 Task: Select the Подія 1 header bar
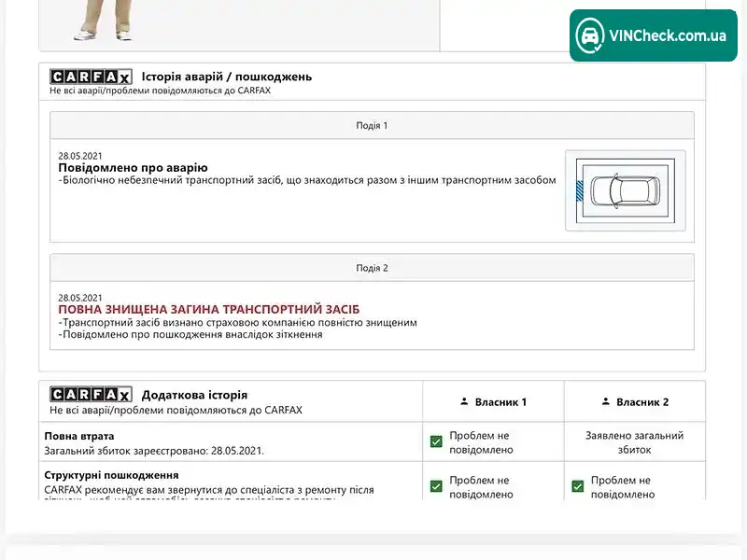[x=372, y=126]
